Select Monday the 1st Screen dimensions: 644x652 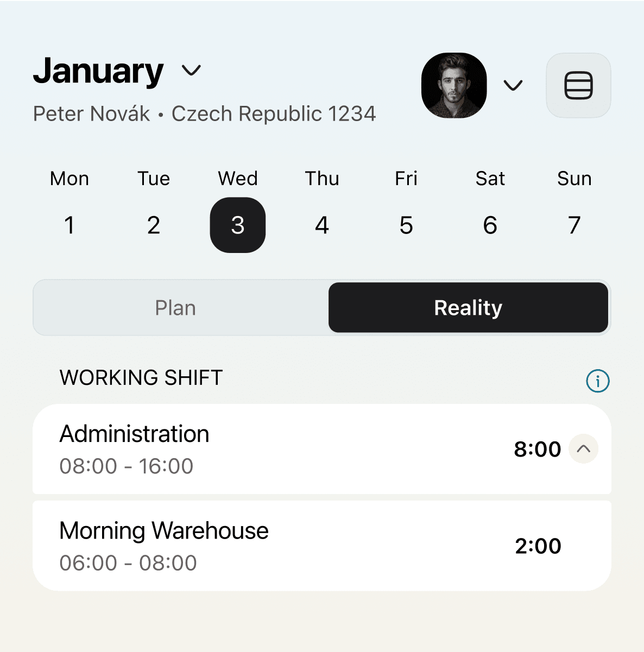click(70, 225)
